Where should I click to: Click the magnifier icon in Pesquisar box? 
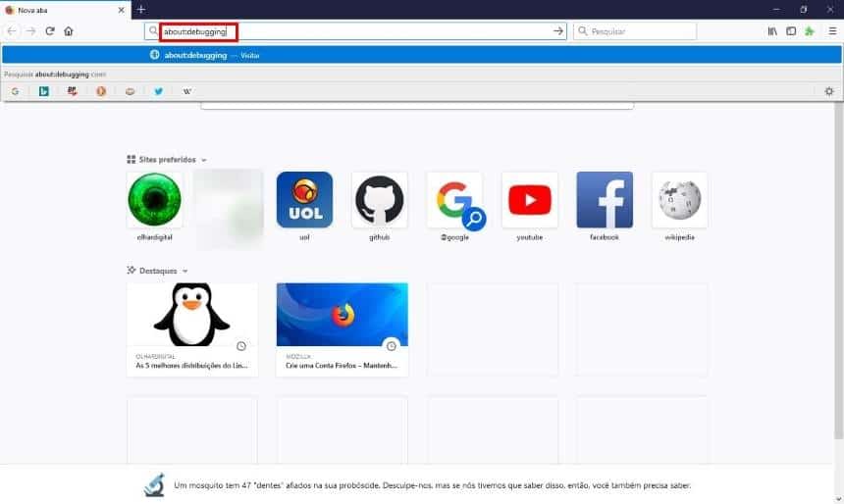[582, 31]
